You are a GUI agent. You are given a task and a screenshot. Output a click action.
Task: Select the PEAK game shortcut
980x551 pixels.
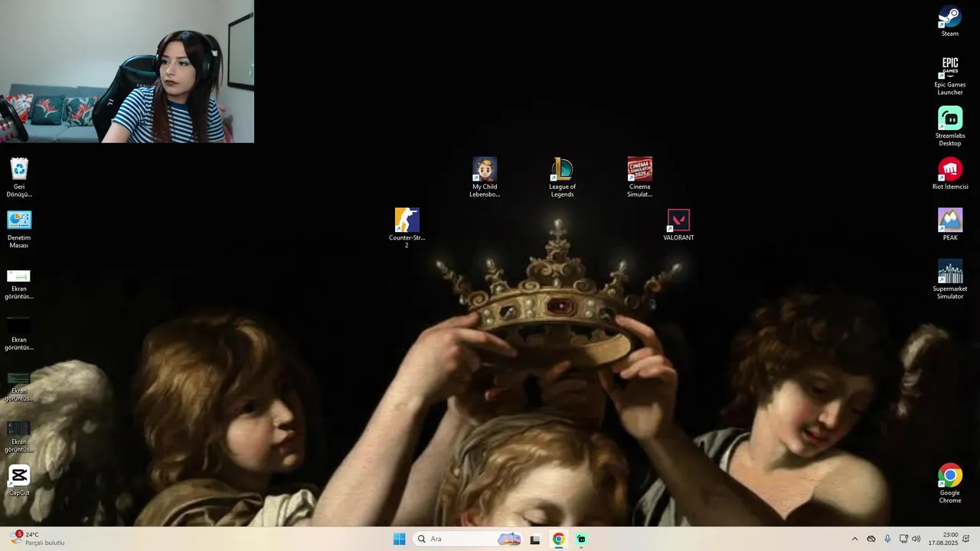click(950, 224)
